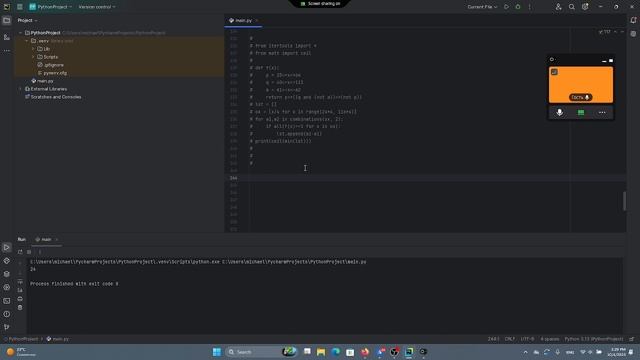Mute microphone in the screen-share widget

tap(560, 112)
